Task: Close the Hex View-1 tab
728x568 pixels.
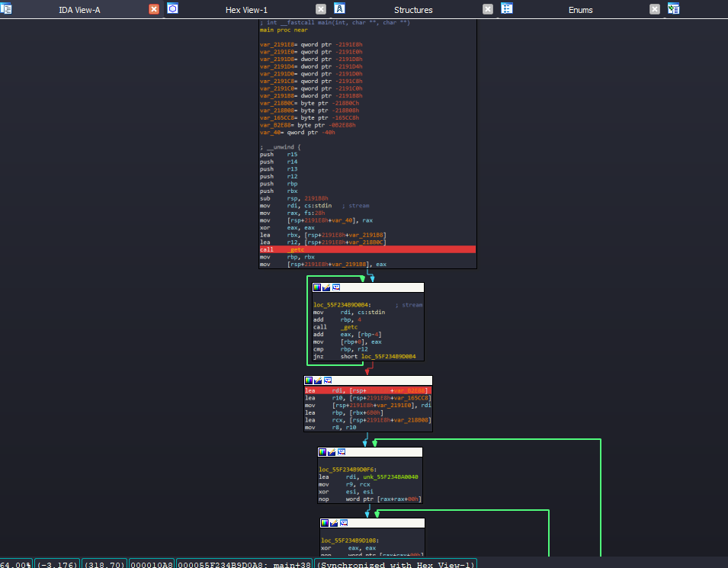Action: pyautogui.click(x=321, y=9)
